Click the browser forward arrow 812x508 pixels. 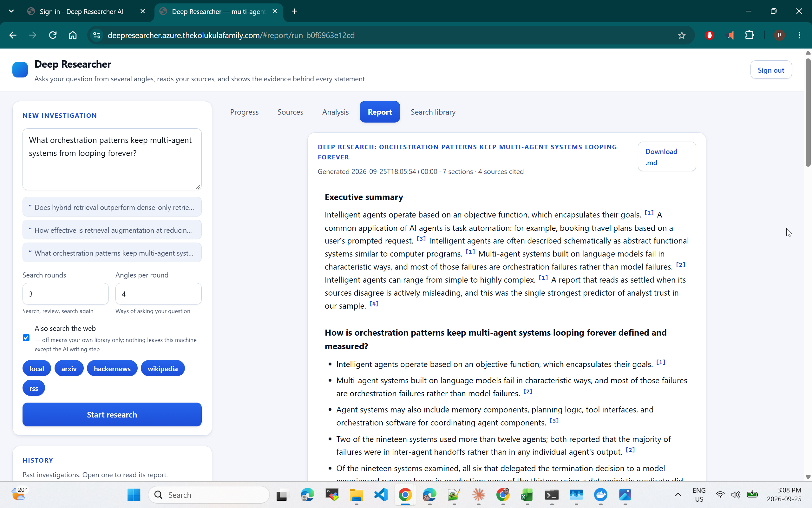coord(33,35)
